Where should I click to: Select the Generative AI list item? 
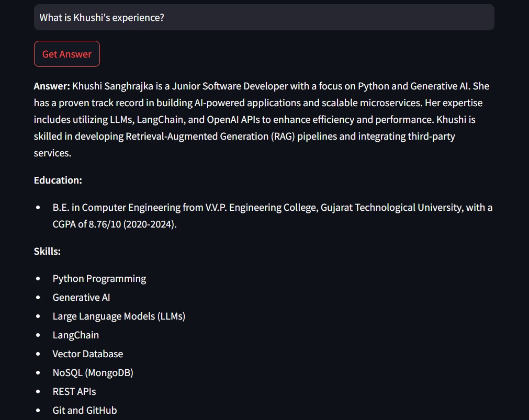point(81,298)
